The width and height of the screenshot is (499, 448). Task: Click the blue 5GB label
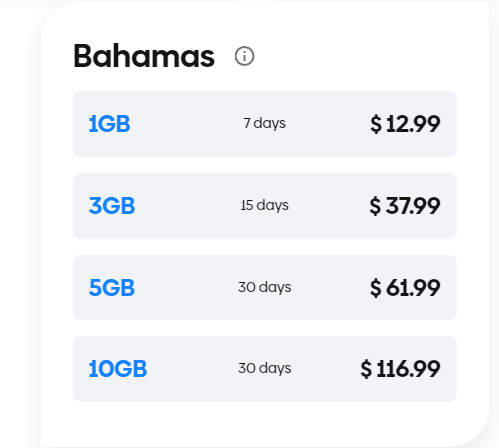pyautogui.click(x=112, y=288)
